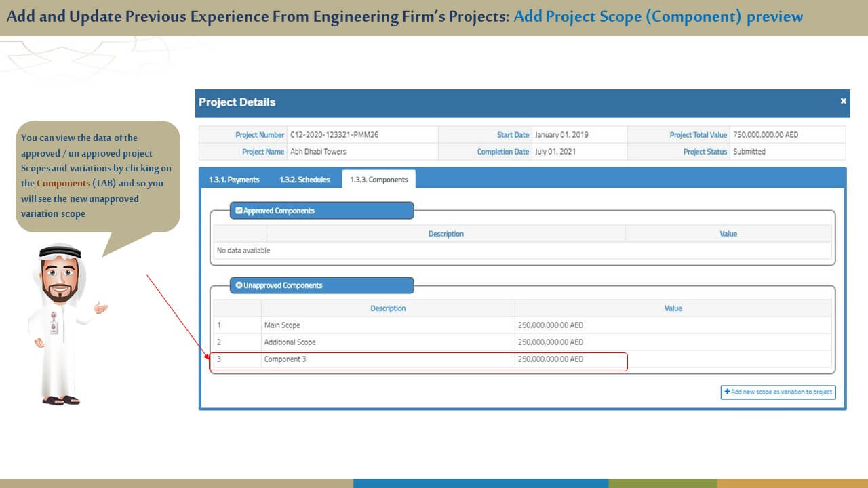The image size is (868, 488).
Task: Click the project number C12-2020-123321-PMM26
Action: point(334,135)
